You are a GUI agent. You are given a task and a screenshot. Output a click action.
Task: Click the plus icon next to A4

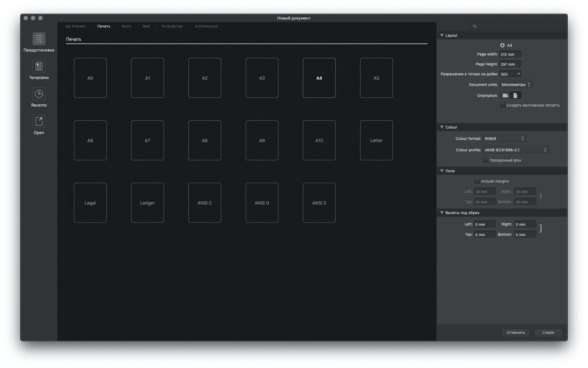tap(502, 45)
